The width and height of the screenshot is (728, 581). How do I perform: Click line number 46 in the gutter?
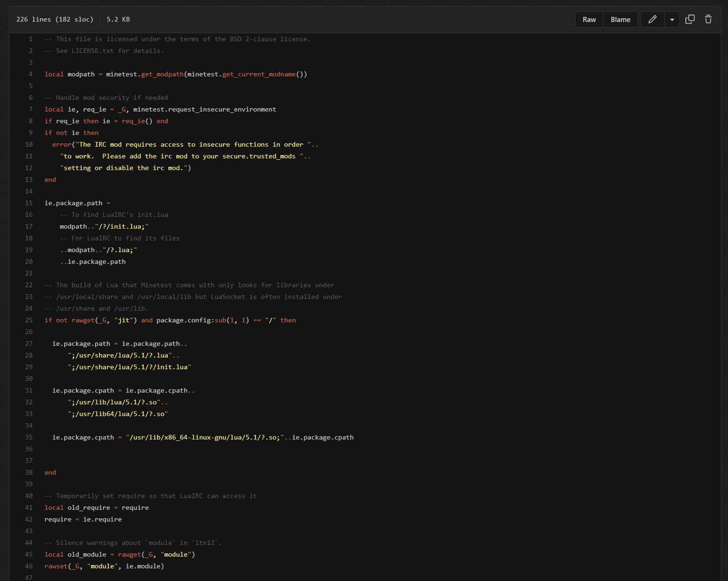pyautogui.click(x=29, y=566)
